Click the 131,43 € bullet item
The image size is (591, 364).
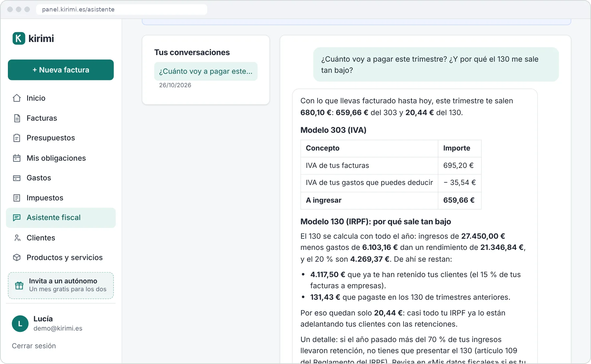(x=410, y=297)
